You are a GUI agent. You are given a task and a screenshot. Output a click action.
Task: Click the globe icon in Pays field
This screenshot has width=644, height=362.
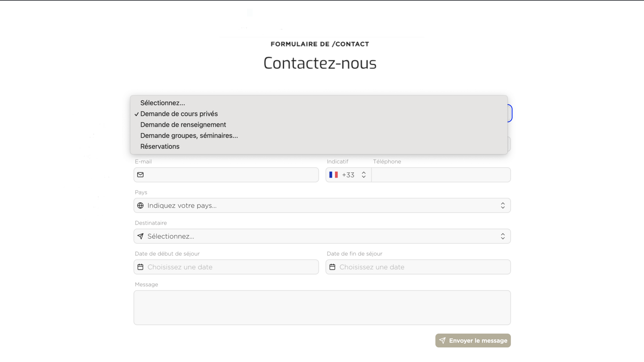(140, 205)
